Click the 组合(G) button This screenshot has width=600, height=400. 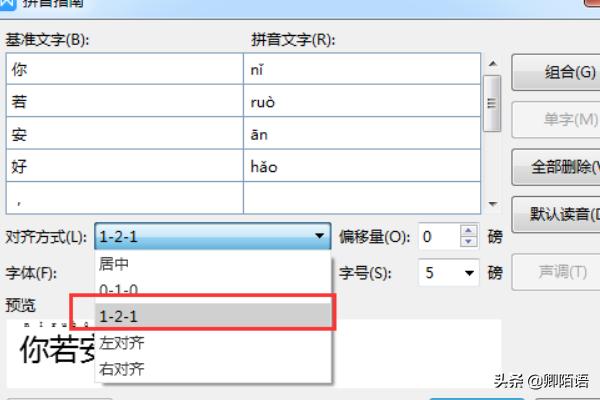(x=556, y=72)
